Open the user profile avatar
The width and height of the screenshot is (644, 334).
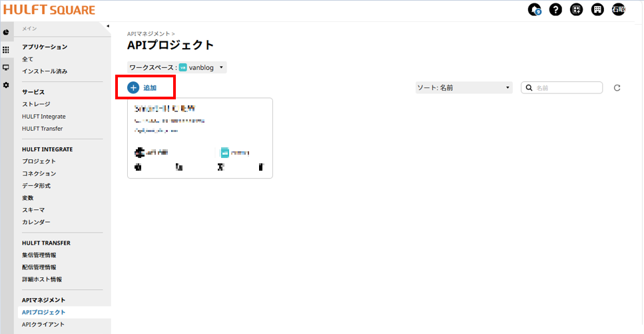point(618,10)
